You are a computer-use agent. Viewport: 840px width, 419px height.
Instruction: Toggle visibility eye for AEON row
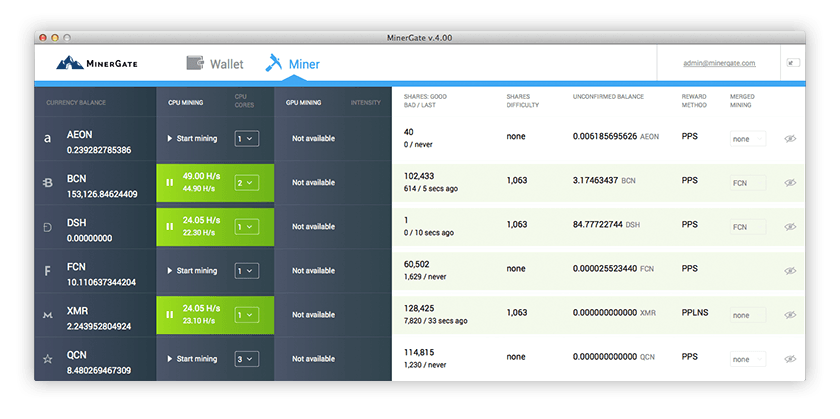[790, 139]
